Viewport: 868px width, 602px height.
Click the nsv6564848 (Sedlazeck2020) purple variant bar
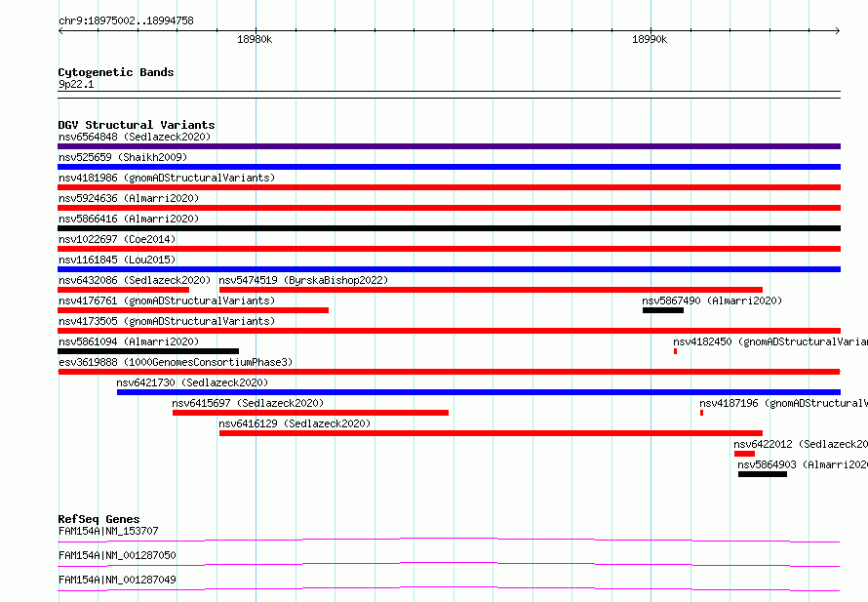tap(449, 146)
